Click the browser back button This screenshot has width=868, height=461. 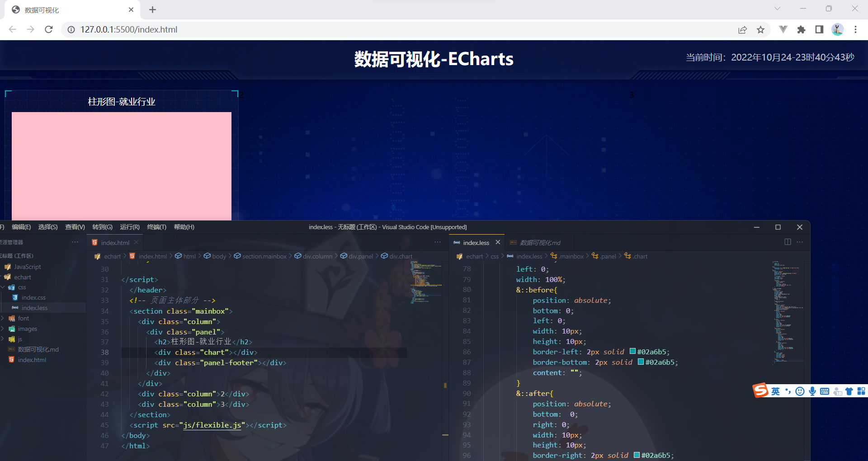[12, 29]
